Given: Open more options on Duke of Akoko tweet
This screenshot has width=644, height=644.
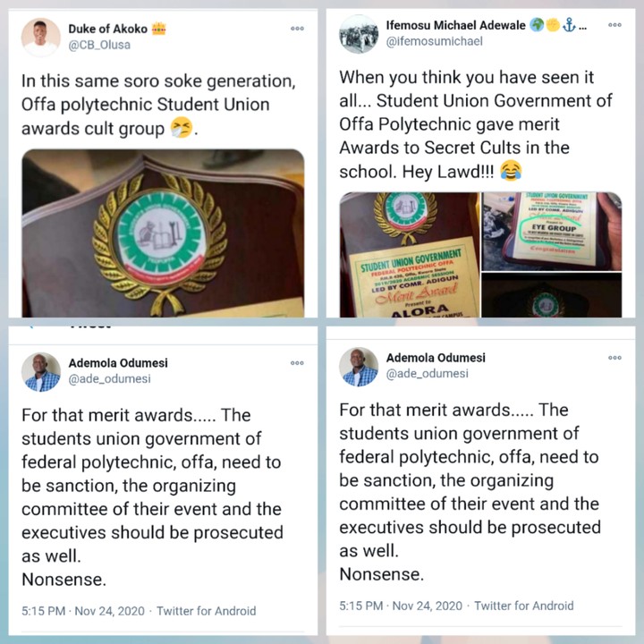Looking at the screenshot, I should tap(297, 29).
